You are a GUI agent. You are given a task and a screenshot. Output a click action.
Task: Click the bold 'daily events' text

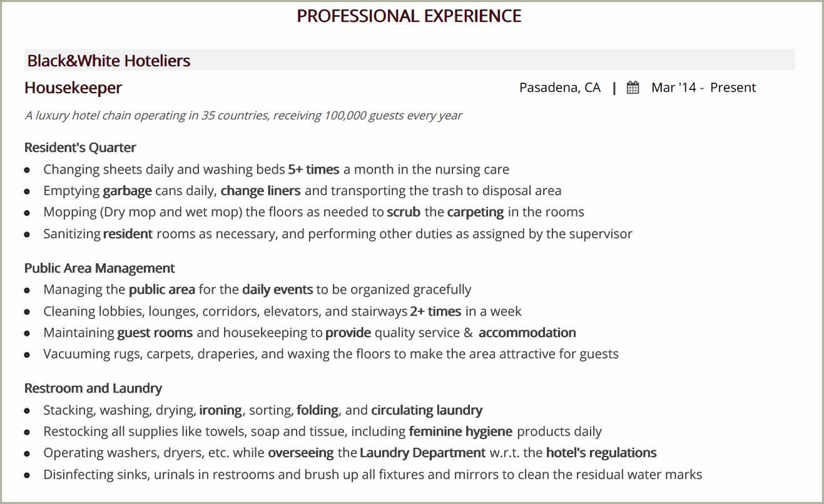(277, 290)
